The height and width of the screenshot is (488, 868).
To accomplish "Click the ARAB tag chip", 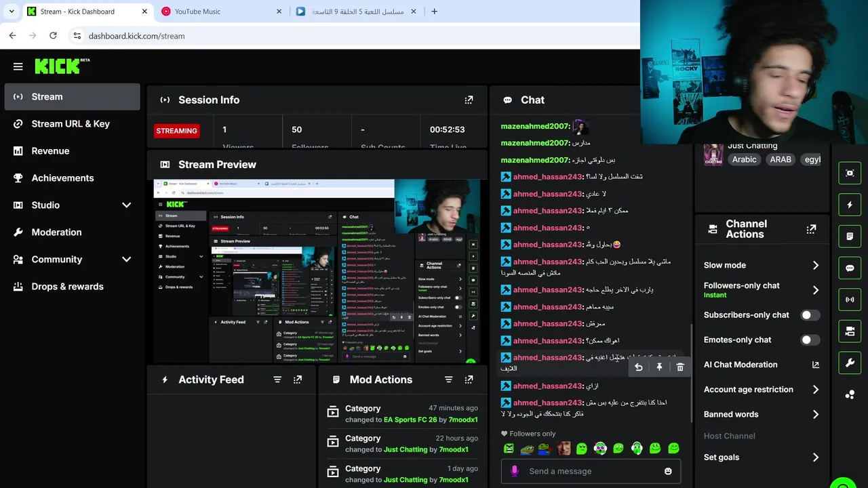I will click(x=781, y=160).
